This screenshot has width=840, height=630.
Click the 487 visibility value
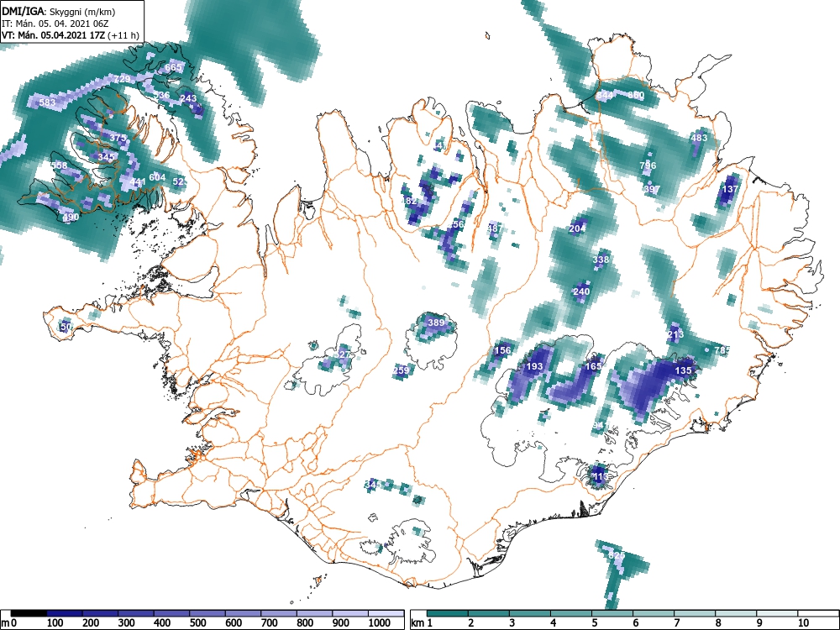pyautogui.click(x=495, y=228)
